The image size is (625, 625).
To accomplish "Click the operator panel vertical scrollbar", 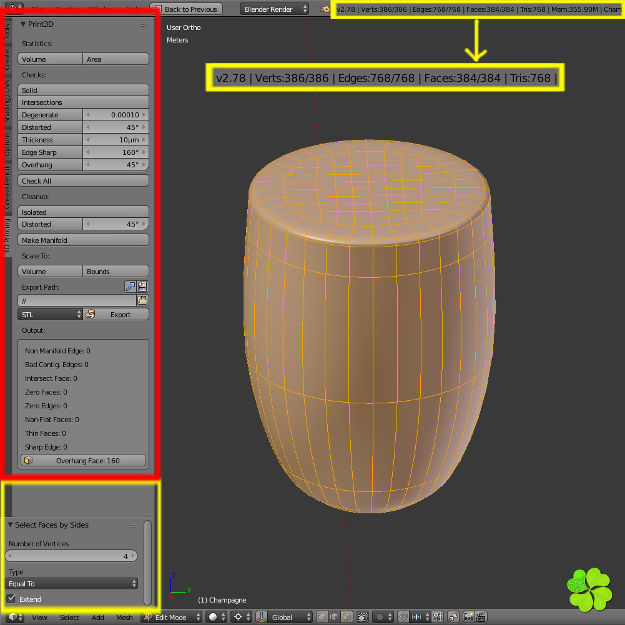I will point(147,562).
